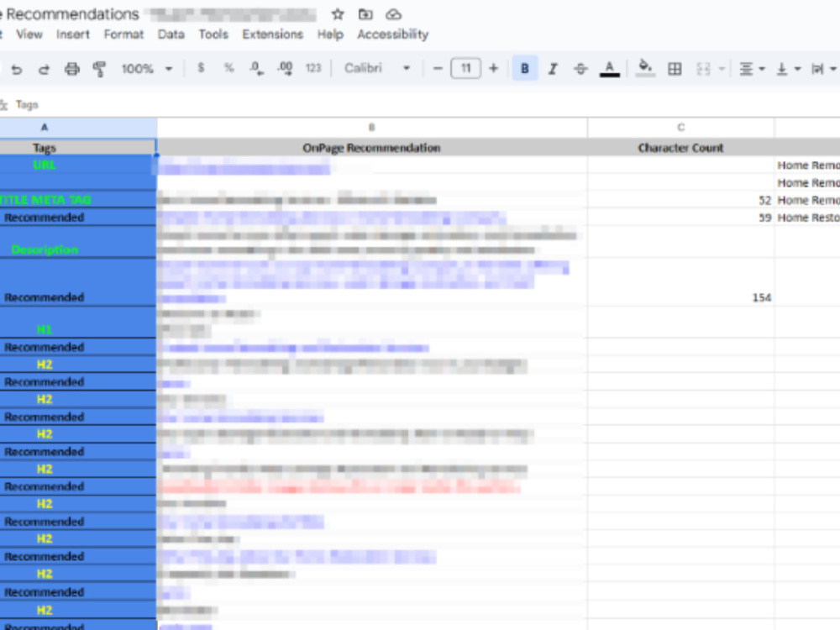The image size is (840, 630).
Task: Open the text color picker
Action: (609, 69)
